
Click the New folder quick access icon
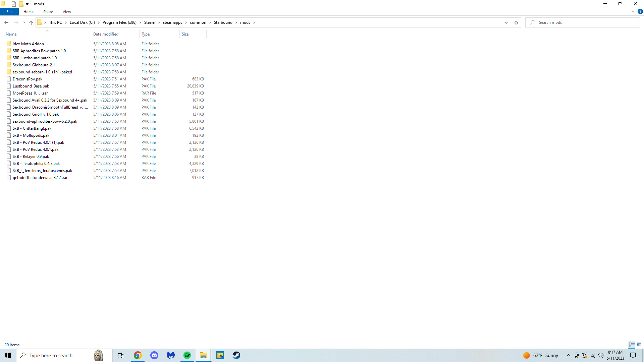pos(21,4)
